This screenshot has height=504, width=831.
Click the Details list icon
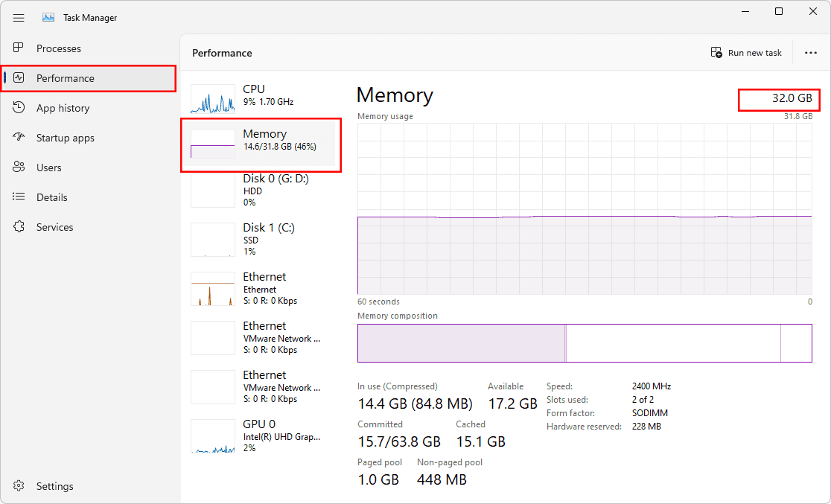(x=19, y=197)
